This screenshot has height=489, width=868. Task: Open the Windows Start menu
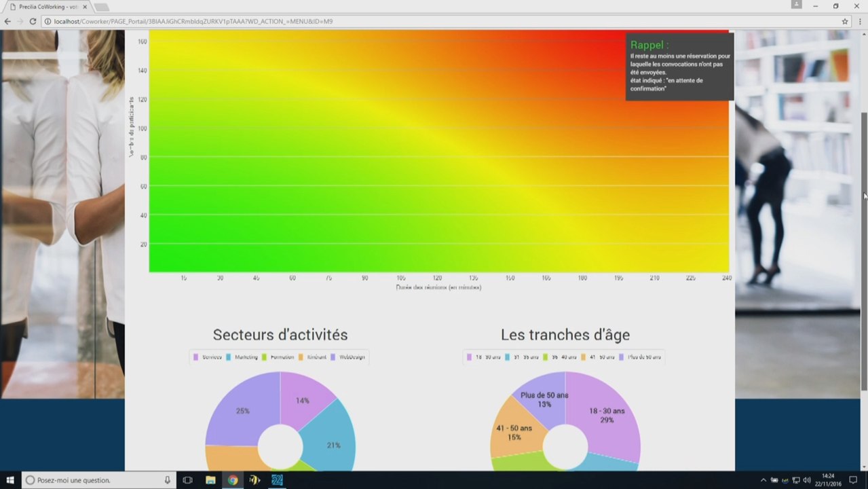pos(10,480)
